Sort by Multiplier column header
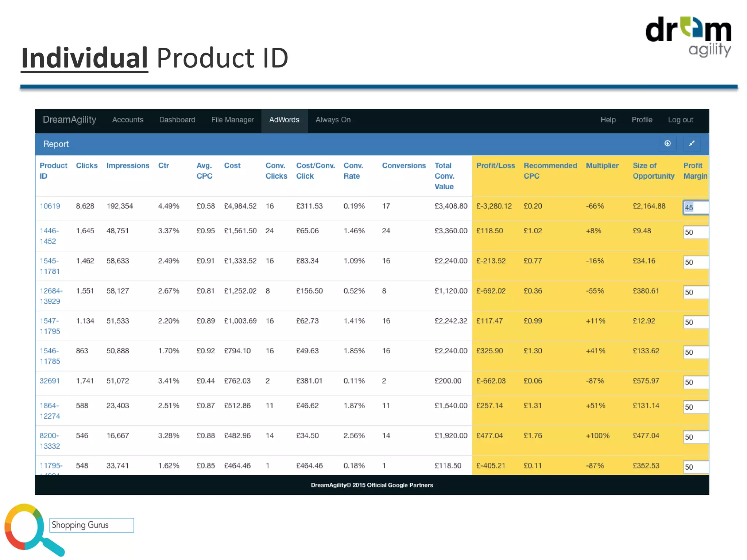Viewport: 747px width, 560px height. click(x=602, y=166)
